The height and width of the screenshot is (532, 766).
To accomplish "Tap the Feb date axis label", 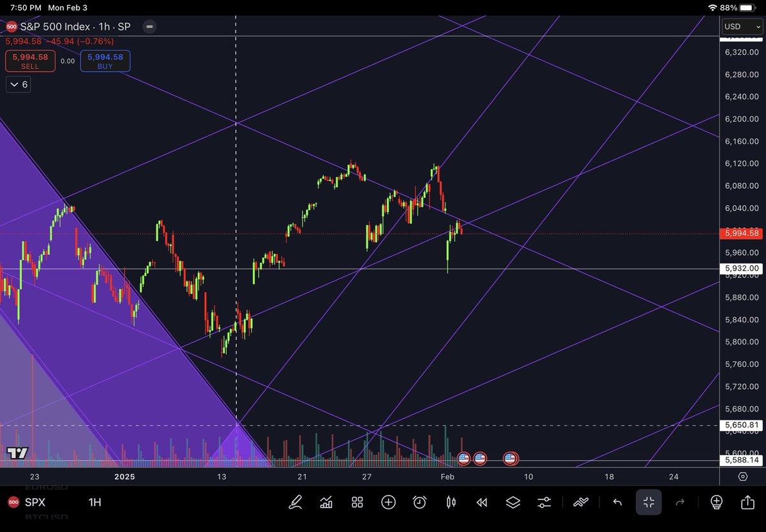I will tap(447, 477).
